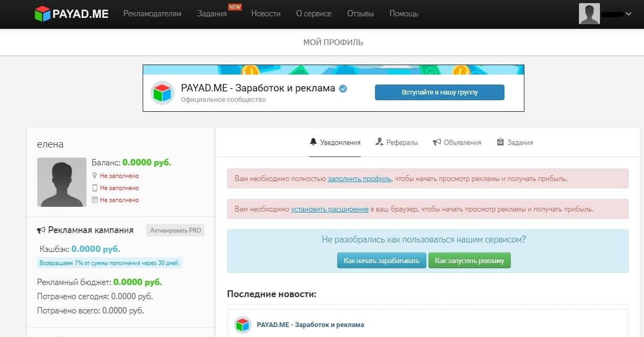Click the Рекламный бюджет amount
This screenshot has width=644, height=337.
pos(138,282)
